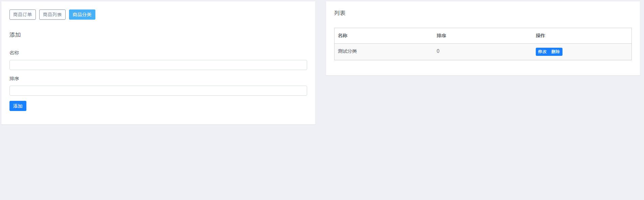Click the 排序 label above the second input
Screen dimensions: 644x200
[14, 79]
